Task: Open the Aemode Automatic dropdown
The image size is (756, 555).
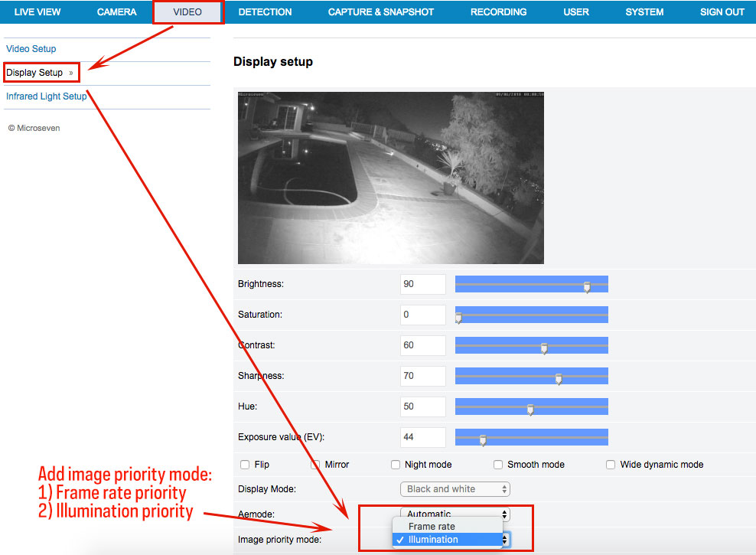Action: coord(455,514)
